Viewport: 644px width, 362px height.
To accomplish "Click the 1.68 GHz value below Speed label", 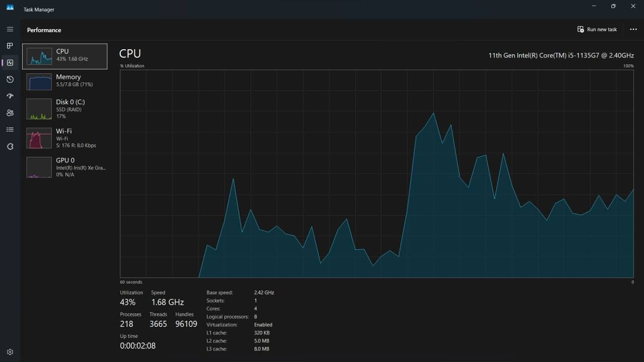I will point(168,302).
